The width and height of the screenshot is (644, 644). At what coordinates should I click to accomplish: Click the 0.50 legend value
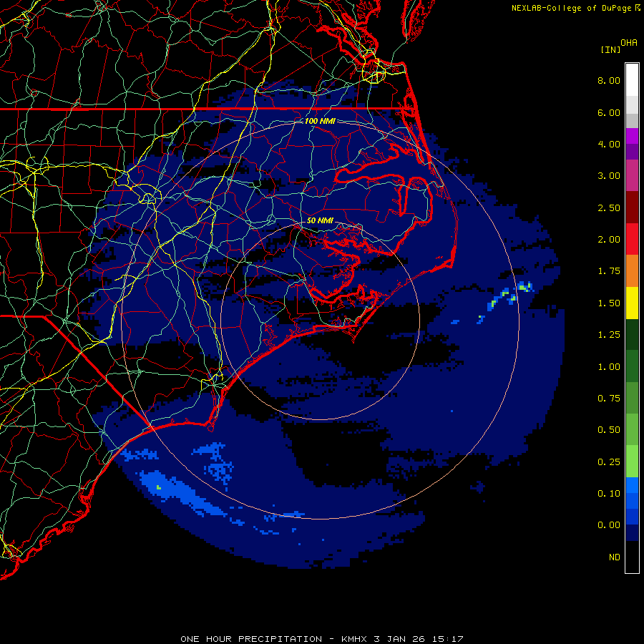(609, 430)
